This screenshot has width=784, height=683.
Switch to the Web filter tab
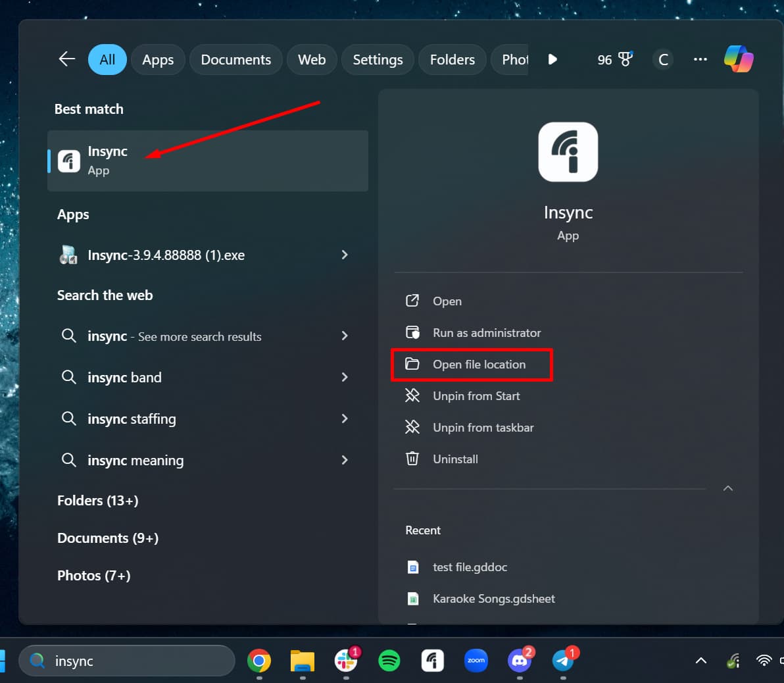point(312,59)
